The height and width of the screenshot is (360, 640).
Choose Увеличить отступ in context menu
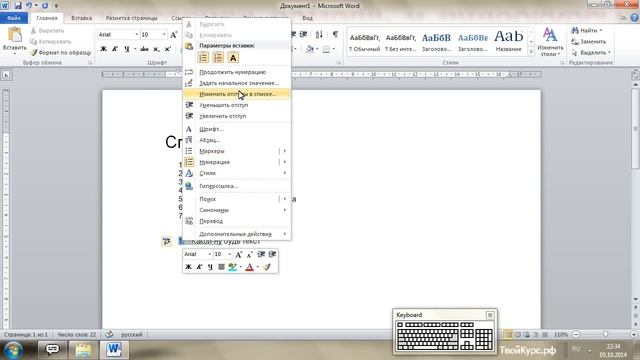[x=237, y=116]
